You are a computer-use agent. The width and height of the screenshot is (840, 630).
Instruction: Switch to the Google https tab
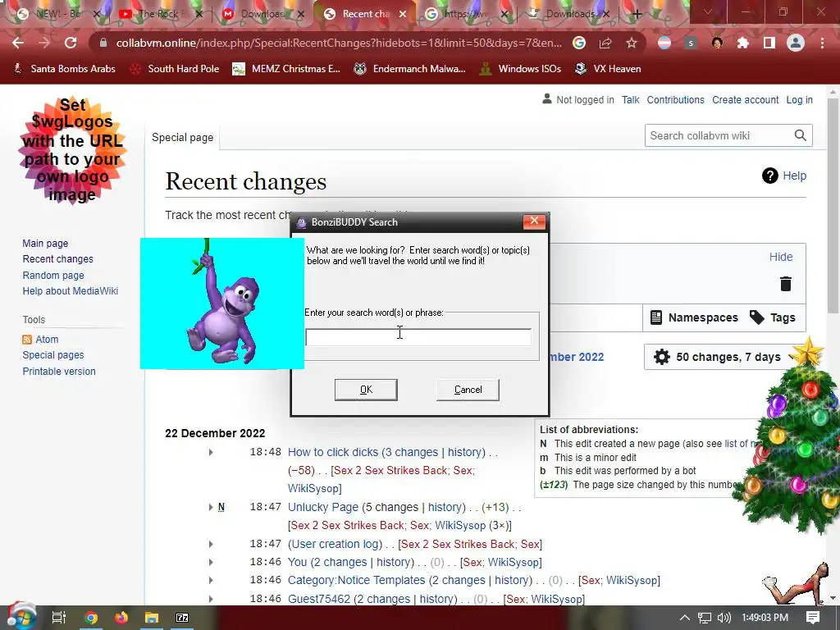tap(465, 14)
